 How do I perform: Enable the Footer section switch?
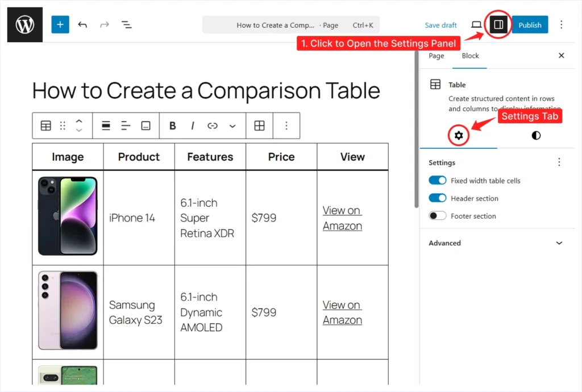coord(437,215)
